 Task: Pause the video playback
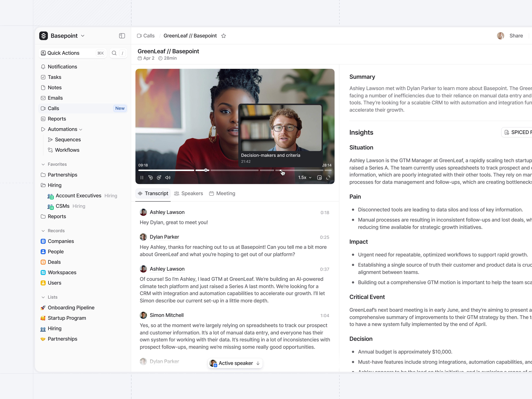coord(142,177)
